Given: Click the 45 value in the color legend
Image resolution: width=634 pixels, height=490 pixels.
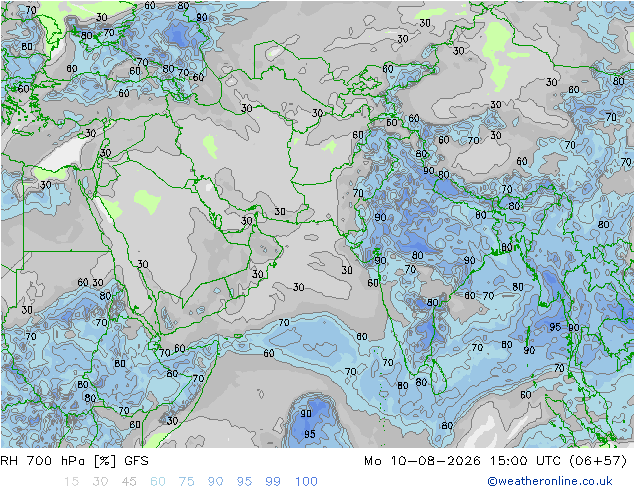Looking at the screenshot, I should pyautogui.click(x=129, y=482).
